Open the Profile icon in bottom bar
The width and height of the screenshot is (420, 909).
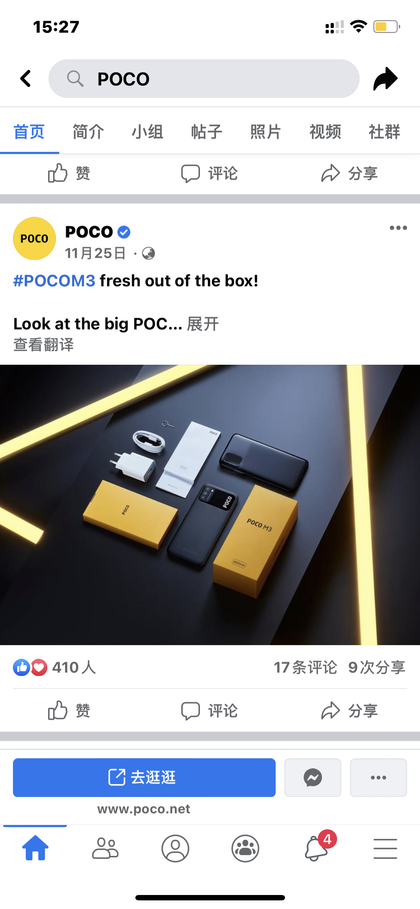pos(175,849)
